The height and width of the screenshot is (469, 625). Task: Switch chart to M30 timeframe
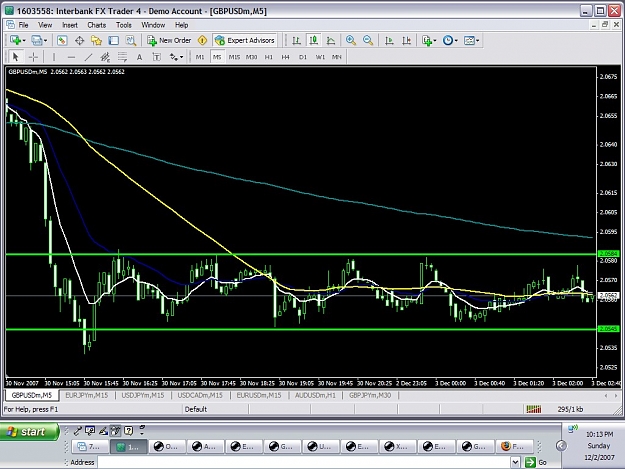(251, 57)
